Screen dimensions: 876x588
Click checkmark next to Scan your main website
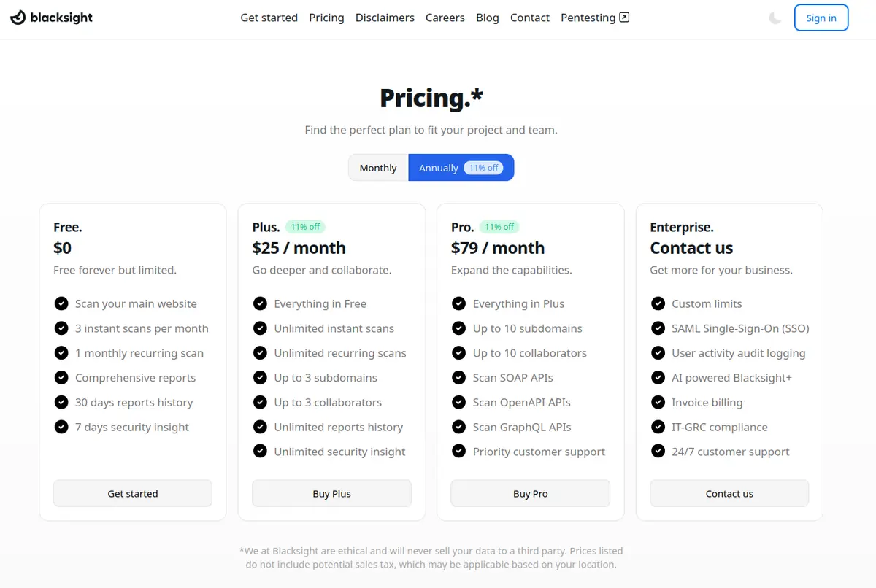(x=61, y=303)
